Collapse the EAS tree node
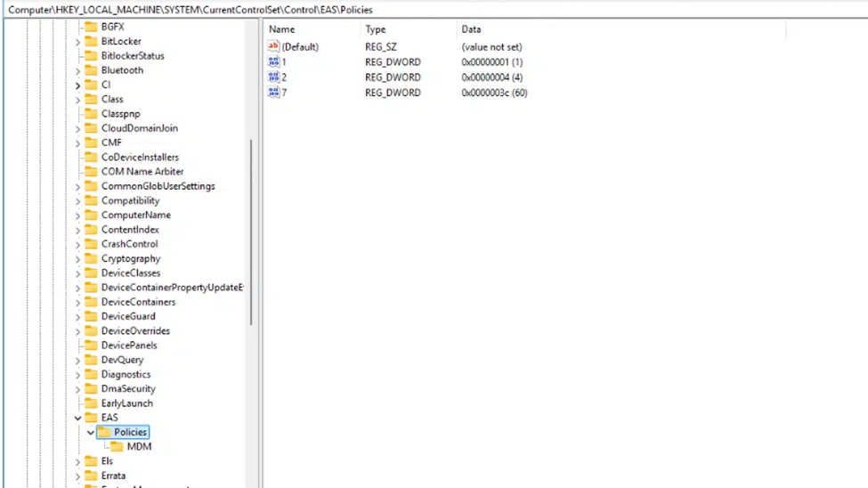 tap(77, 419)
